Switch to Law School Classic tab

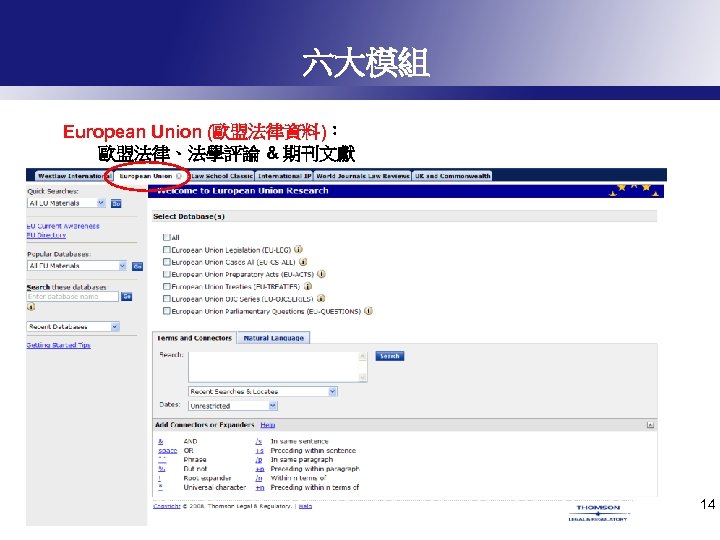[221, 176]
